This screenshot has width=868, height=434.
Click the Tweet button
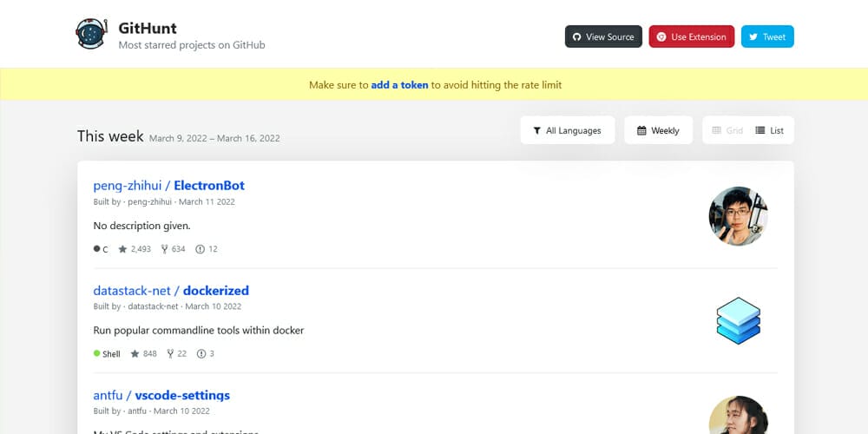767,36
